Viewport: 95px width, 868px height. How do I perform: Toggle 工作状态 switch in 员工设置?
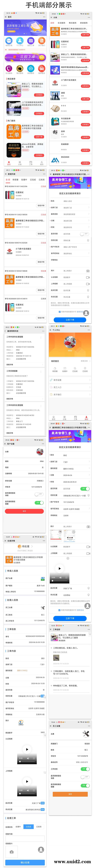click(x=85, y=769)
